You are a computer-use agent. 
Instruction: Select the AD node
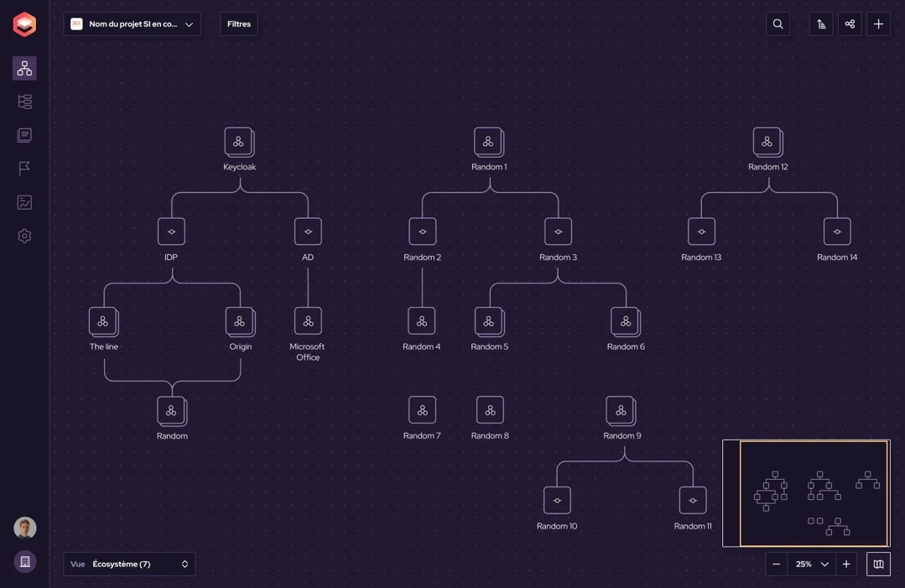(308, 232)
